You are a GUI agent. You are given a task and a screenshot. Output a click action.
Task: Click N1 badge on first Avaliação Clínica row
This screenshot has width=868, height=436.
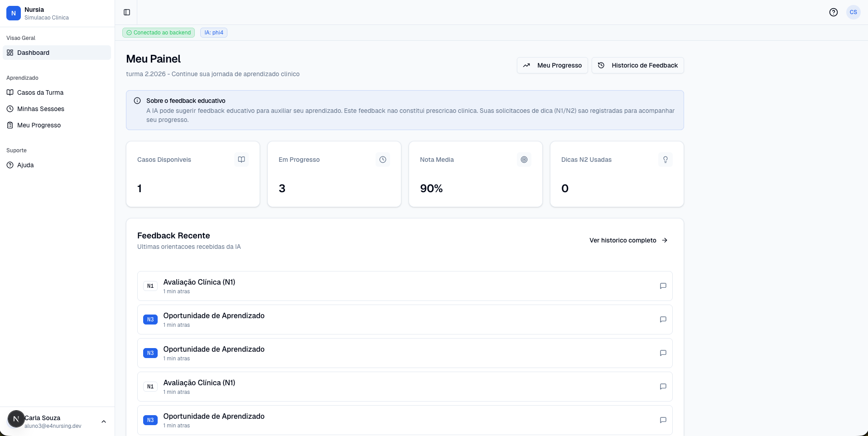150,286
